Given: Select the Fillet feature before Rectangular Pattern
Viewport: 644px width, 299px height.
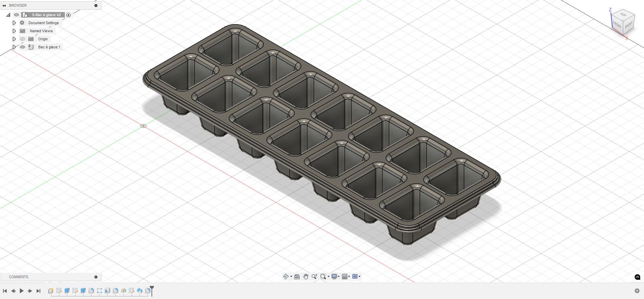Looking at the screenshot, I should click(x=91, y=291).
